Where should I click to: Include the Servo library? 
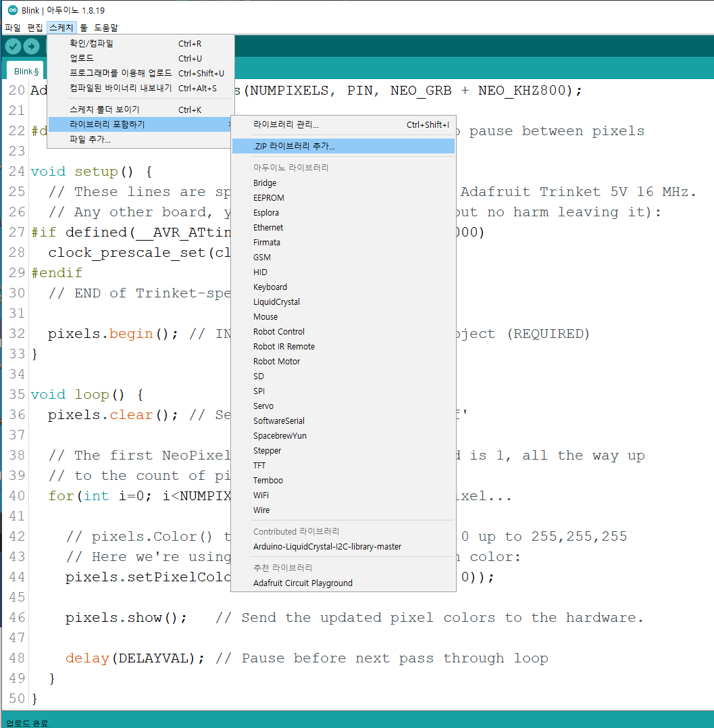[x=343, y=406]
